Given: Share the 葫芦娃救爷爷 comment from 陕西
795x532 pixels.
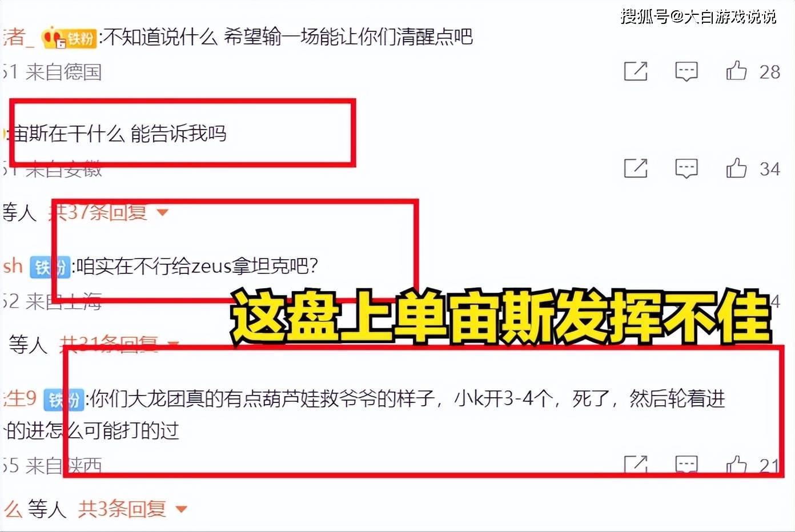Looking at the screenshot, I should click(x=636, y=465).
